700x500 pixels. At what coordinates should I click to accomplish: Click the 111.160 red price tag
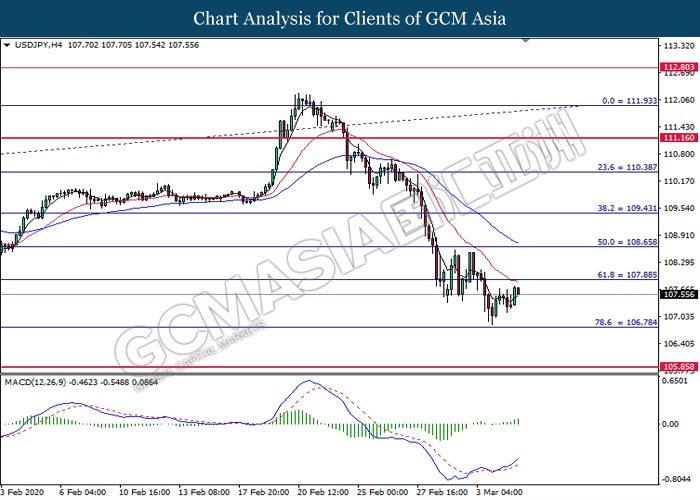(679, 138)
